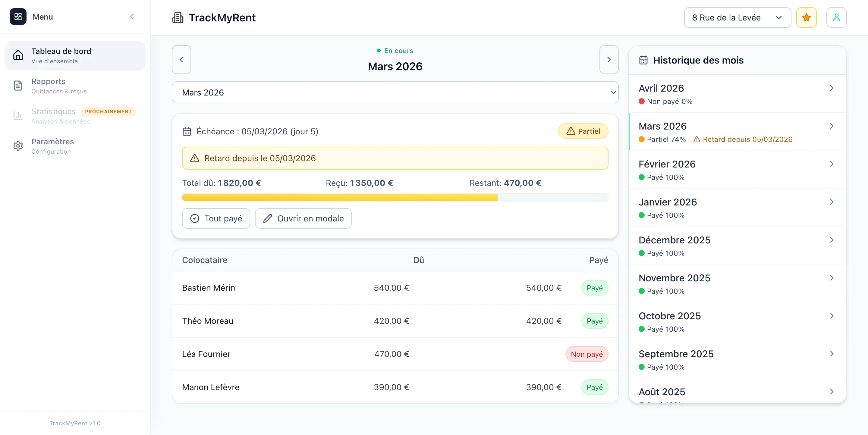Expand Avril 2026 in month history
868x435 pixels.
point(737,94)
